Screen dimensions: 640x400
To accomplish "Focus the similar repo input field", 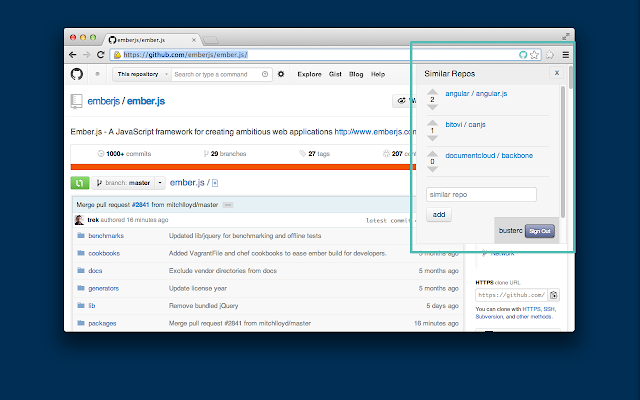I will (481, 195).
